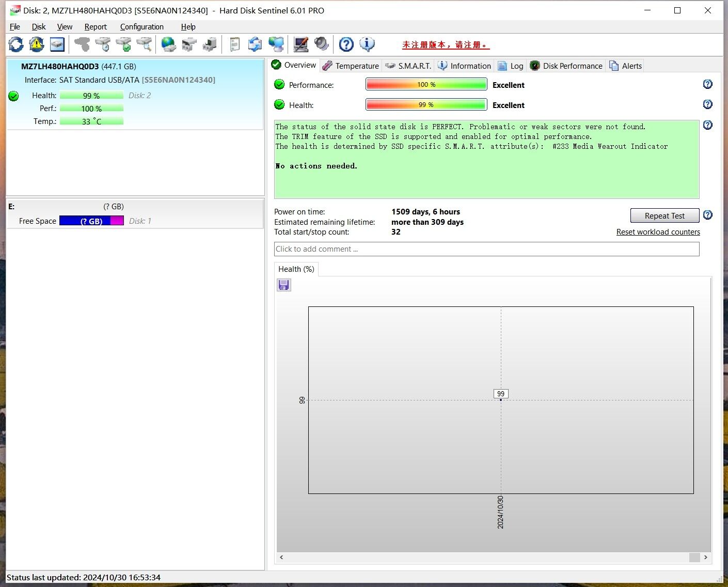This screenshot has width=728, height=587.
Task: Click the status last updated text
Action: tap(84, 578)
